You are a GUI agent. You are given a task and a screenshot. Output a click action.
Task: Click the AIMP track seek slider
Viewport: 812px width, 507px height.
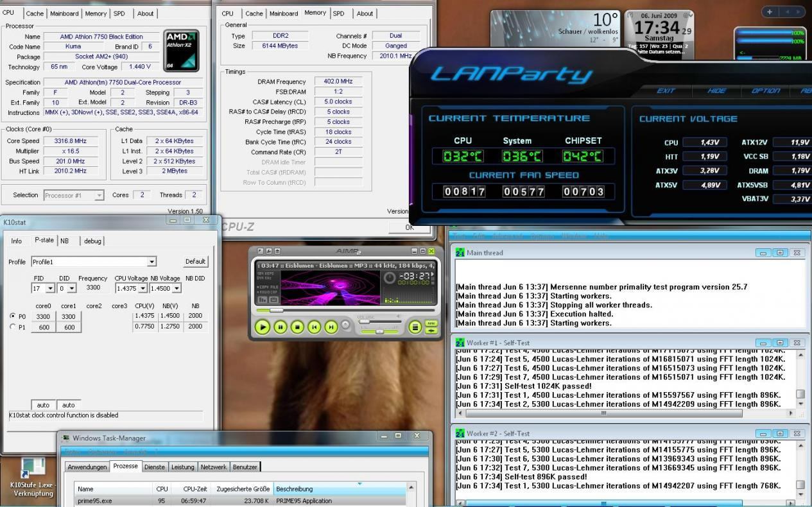tap(345, 310)
